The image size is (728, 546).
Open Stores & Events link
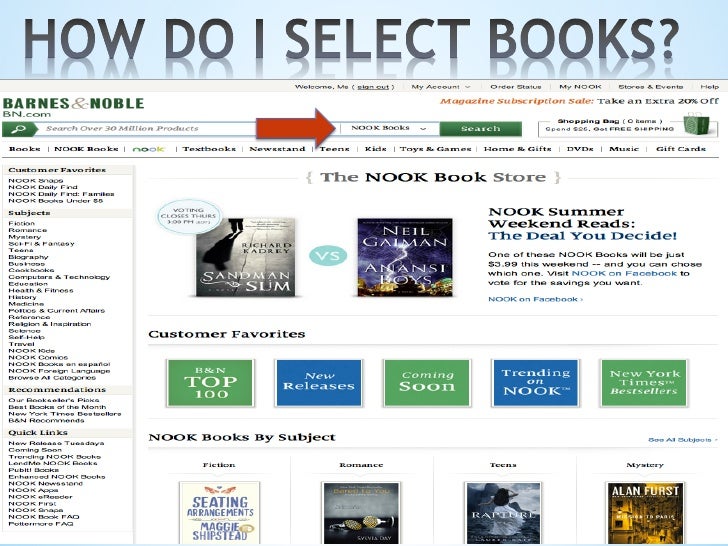[x=650, y=87]
